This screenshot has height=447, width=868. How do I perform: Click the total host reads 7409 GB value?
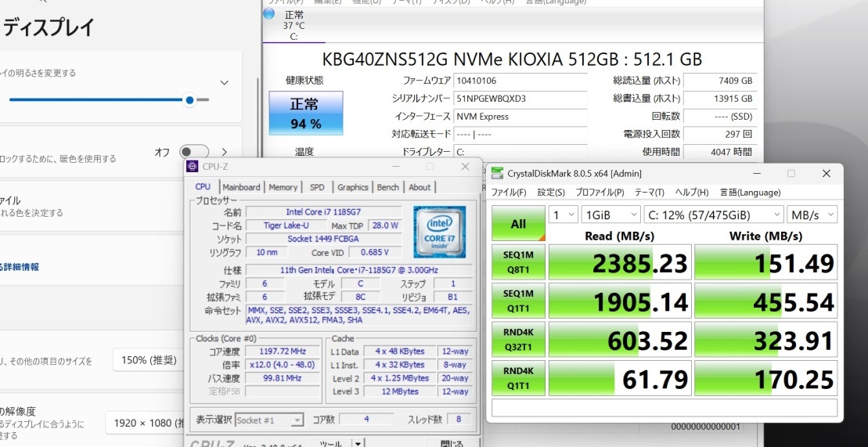click(x=719, y=81)
